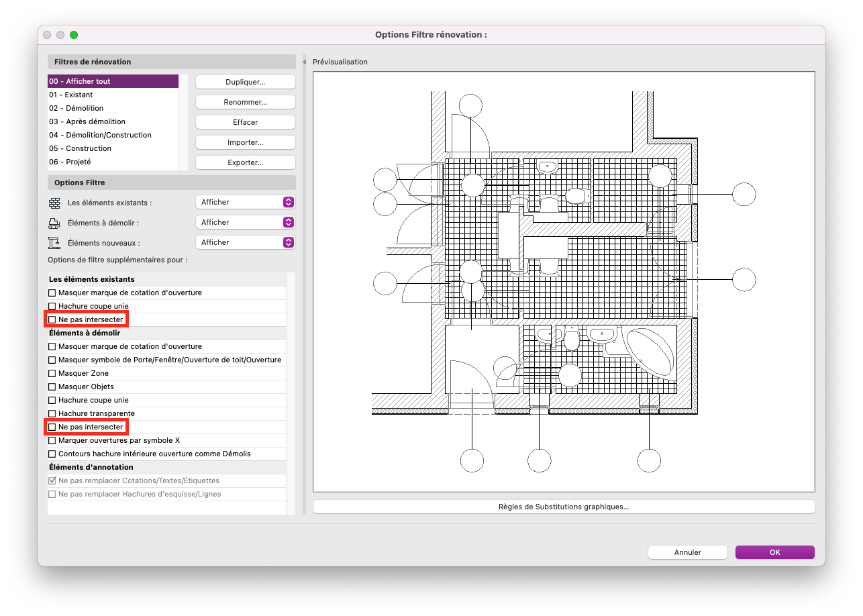863x616 pixels.
Task: Click the existing elements brick wall icon
Action: pyautogui.click(x=54, y=202)
